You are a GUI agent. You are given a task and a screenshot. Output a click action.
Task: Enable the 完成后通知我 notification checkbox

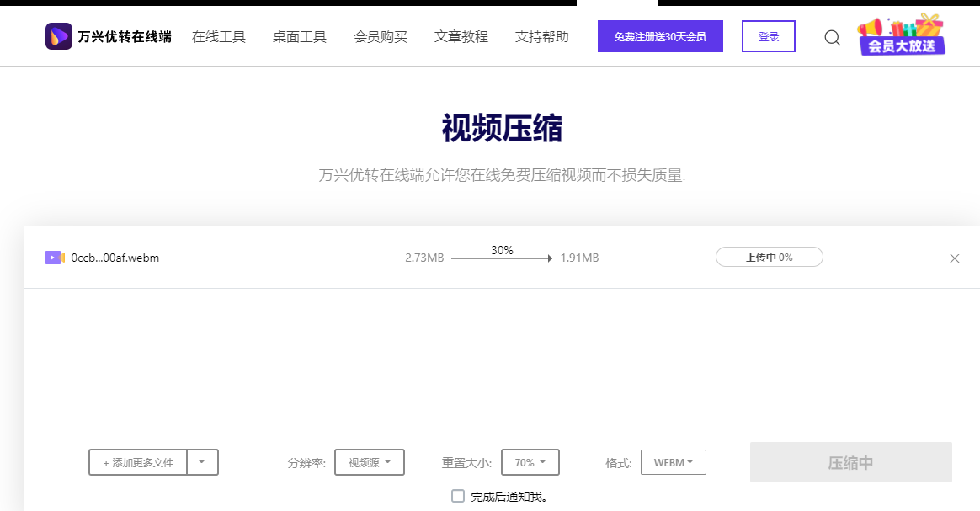coord(457,496)
